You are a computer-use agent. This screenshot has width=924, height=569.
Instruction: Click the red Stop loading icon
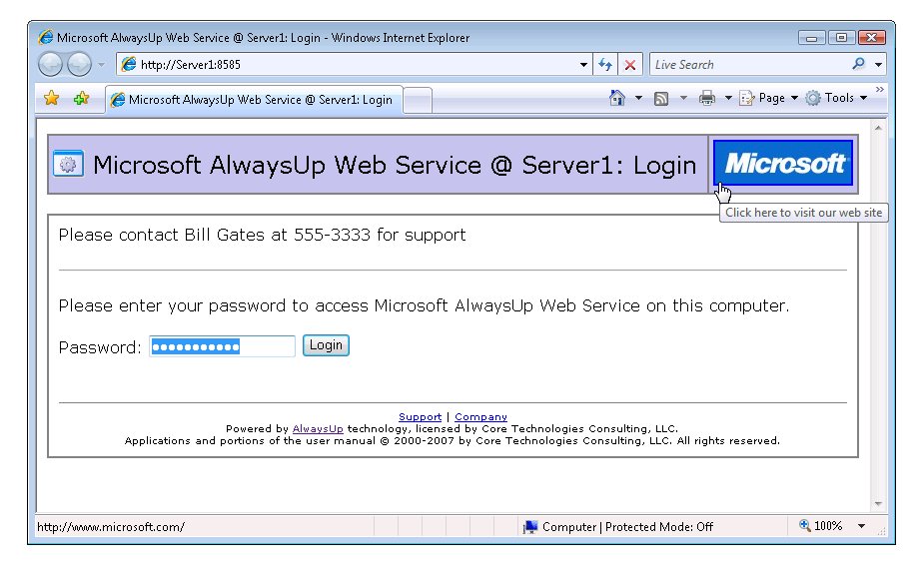point(630,65)
